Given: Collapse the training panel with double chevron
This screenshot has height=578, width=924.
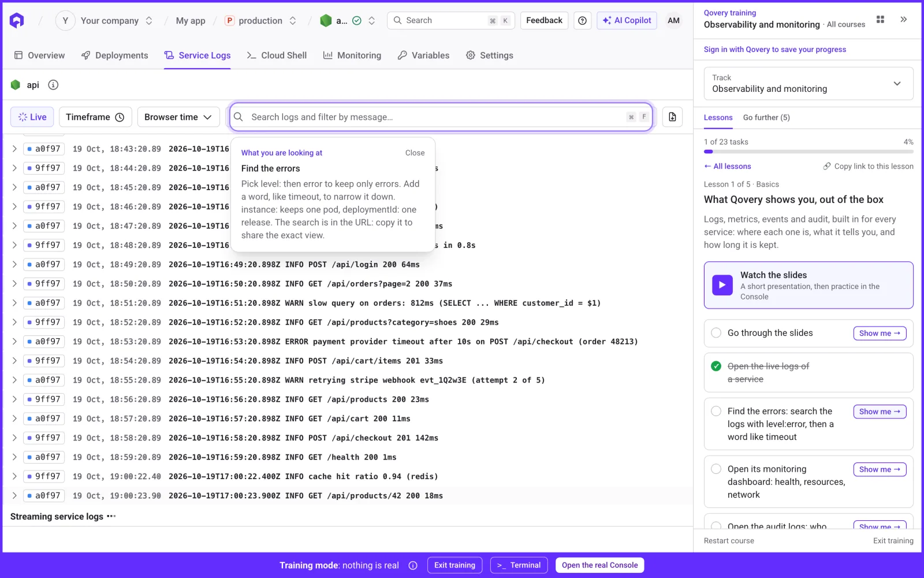Looking at the screenshot, I should (x=903, y=20).
